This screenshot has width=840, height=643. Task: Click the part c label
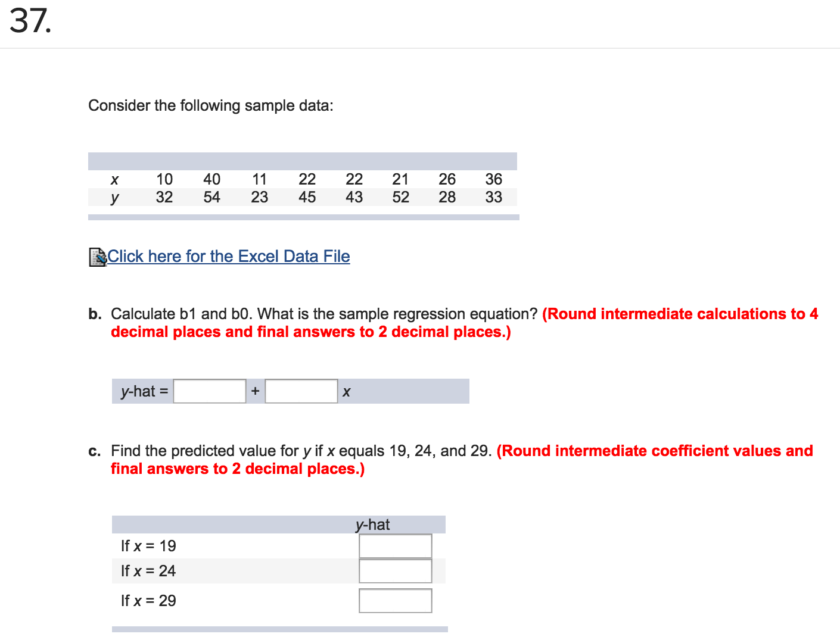pyautogui.click(x=94, y=451)
